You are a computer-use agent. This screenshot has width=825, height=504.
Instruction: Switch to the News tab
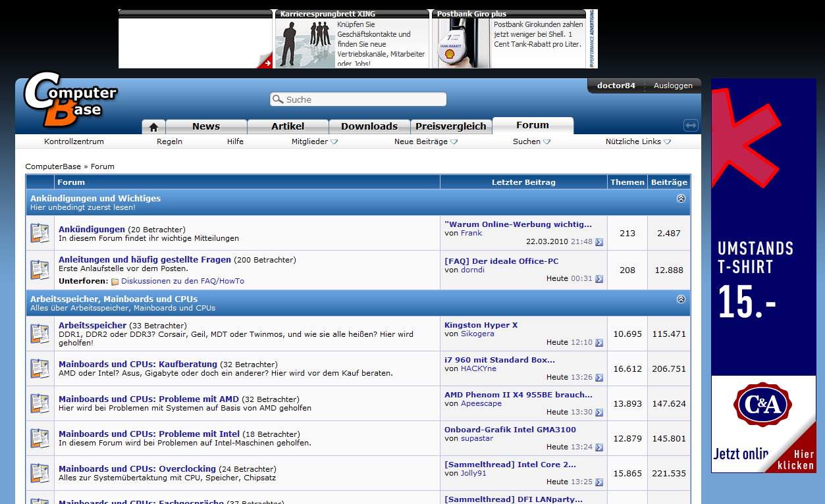[x=206, y=126]
